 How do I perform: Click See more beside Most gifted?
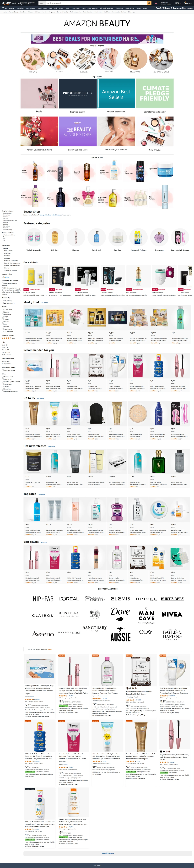point(44,303)
